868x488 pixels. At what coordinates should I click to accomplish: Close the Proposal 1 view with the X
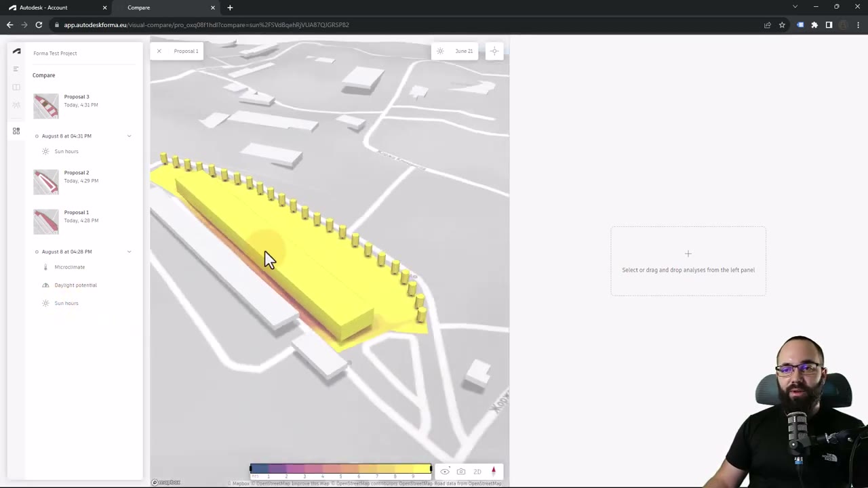(x=159, y=51)
